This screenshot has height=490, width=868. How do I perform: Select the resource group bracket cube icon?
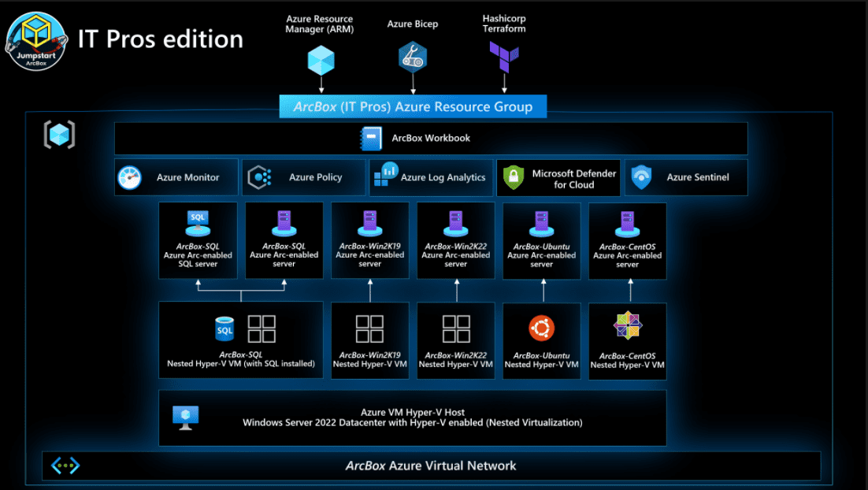59,135
